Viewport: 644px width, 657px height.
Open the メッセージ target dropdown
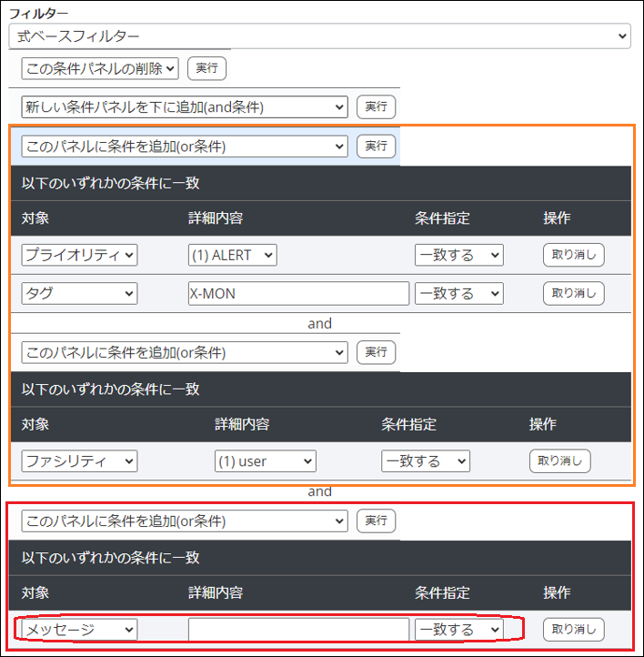click(x=79, y=629)
